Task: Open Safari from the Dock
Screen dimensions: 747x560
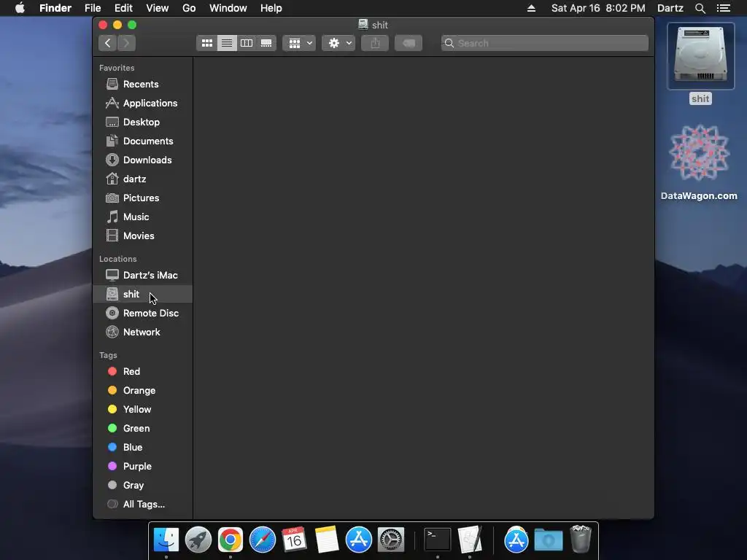Action: tap(263, 540)
